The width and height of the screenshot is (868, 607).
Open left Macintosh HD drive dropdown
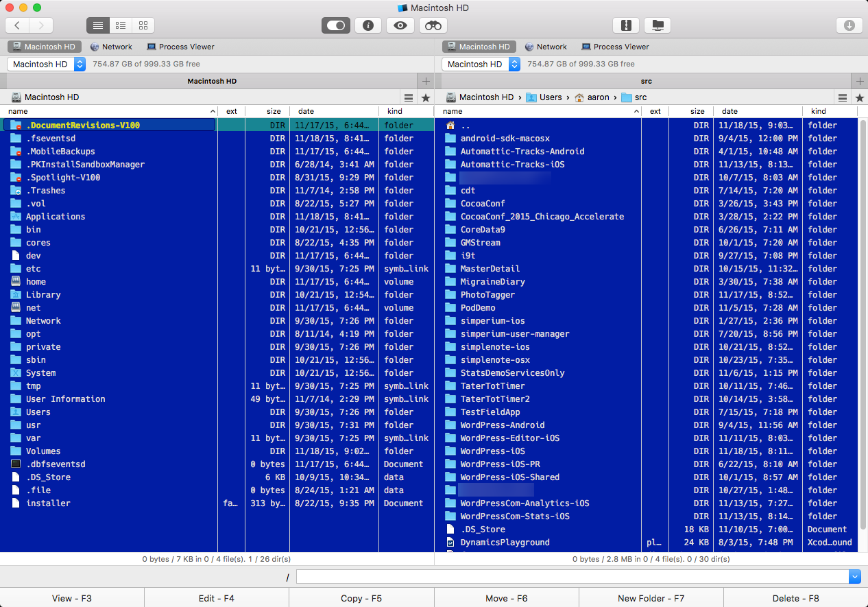[x=47, y=64]
